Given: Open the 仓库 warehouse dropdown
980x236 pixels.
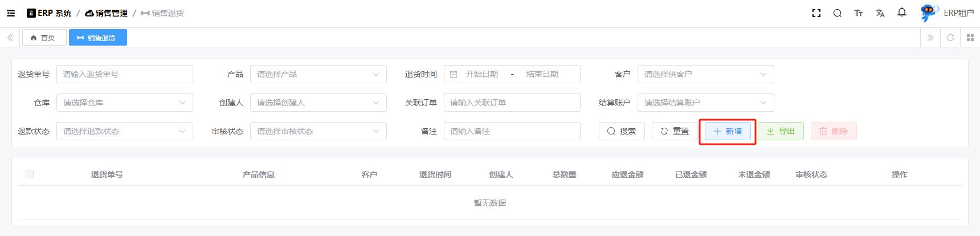Looking at the screenshot, I should point(124,103).
